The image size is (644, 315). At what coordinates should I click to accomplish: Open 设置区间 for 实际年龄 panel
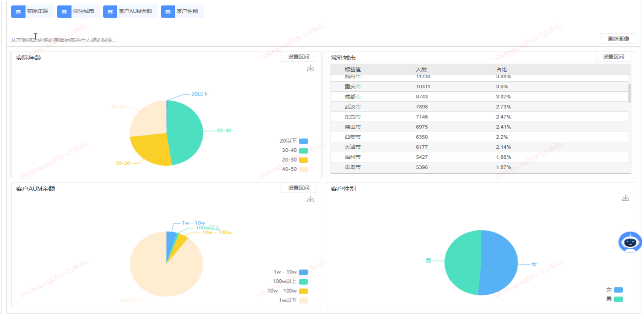pyautogui.click(x=299, y=57)
